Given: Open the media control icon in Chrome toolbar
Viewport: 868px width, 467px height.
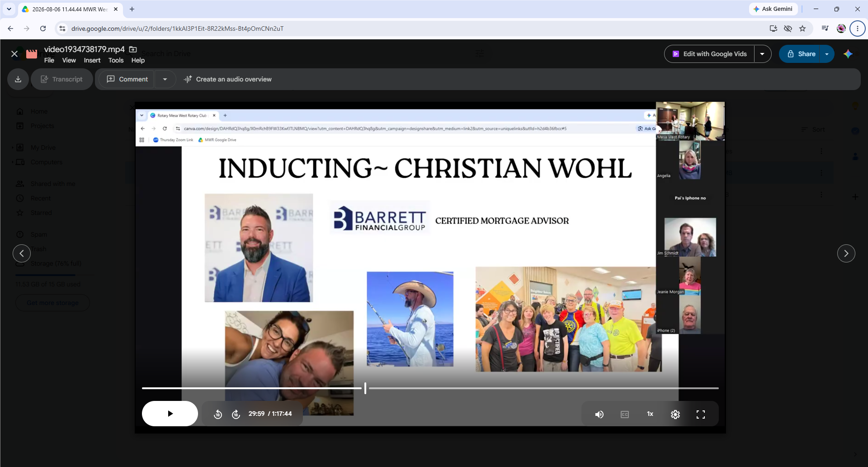Looking at the screenshot, I should [x=825, y=29].
